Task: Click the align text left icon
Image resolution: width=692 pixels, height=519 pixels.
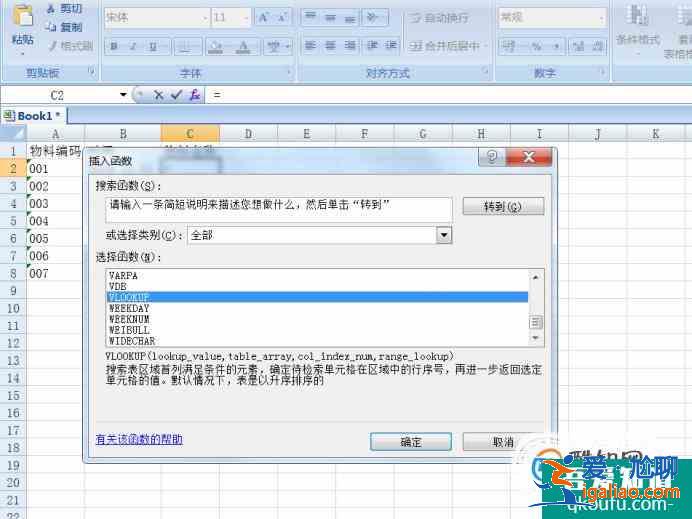Action: point(310,45)
